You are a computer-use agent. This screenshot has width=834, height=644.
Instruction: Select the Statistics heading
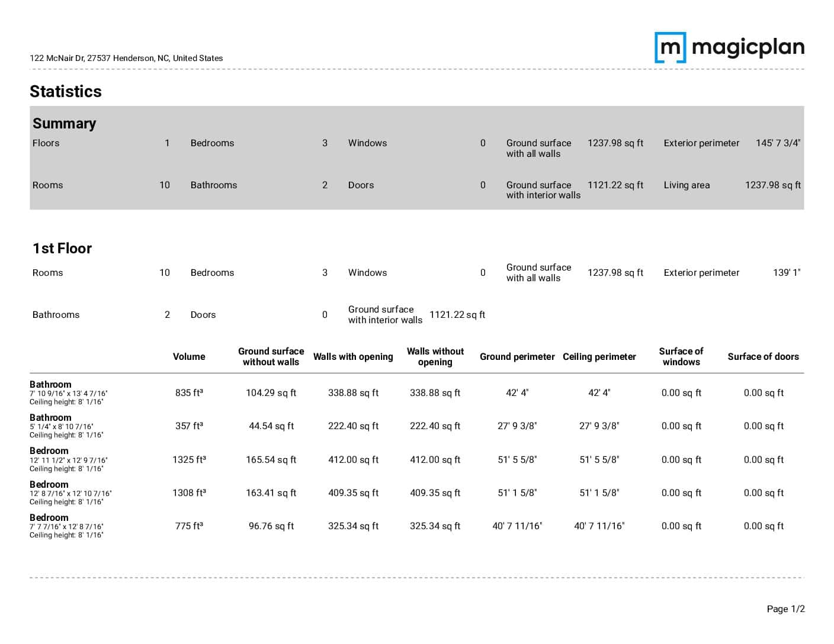(66, 91)
